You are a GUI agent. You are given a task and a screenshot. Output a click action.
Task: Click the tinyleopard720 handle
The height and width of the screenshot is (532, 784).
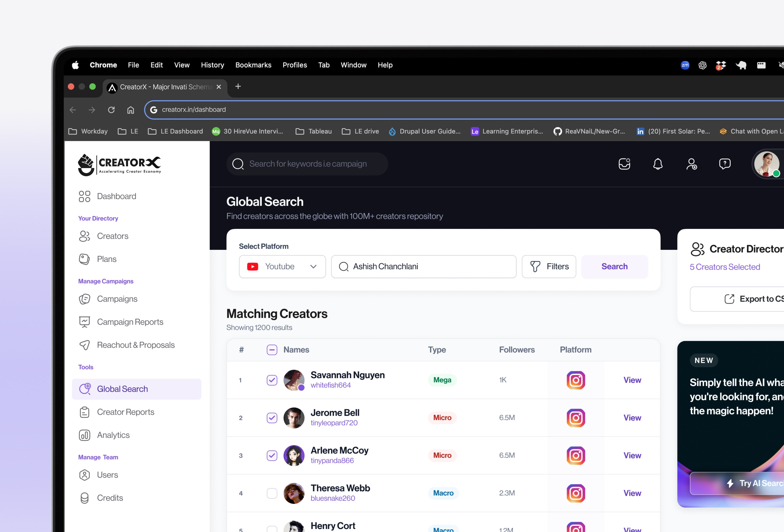click(x=334, y=423)
